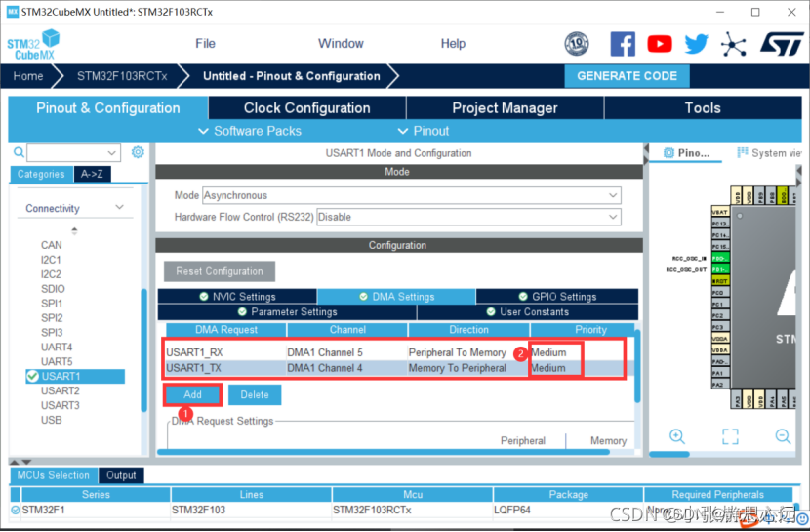The width and height of the screenshot is (810, 532).
Task: Select USART2 peripheral in list
Action: tap(60, 390)
